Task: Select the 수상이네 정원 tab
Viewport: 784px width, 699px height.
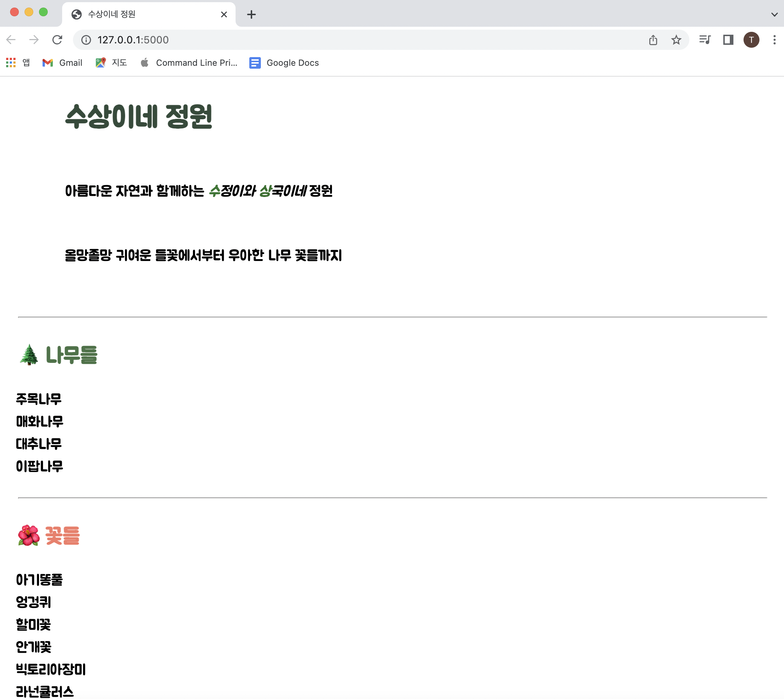Action: (146, 14)
